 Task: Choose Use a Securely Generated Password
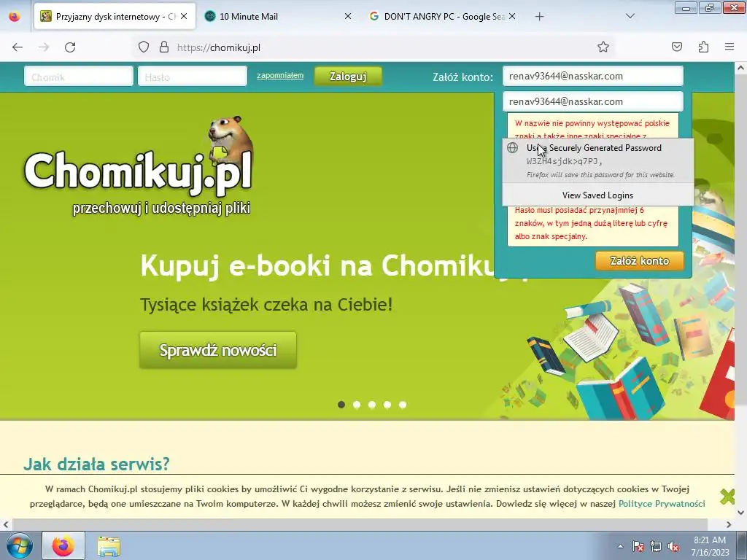pyautogui.click(x=598, y=160)
